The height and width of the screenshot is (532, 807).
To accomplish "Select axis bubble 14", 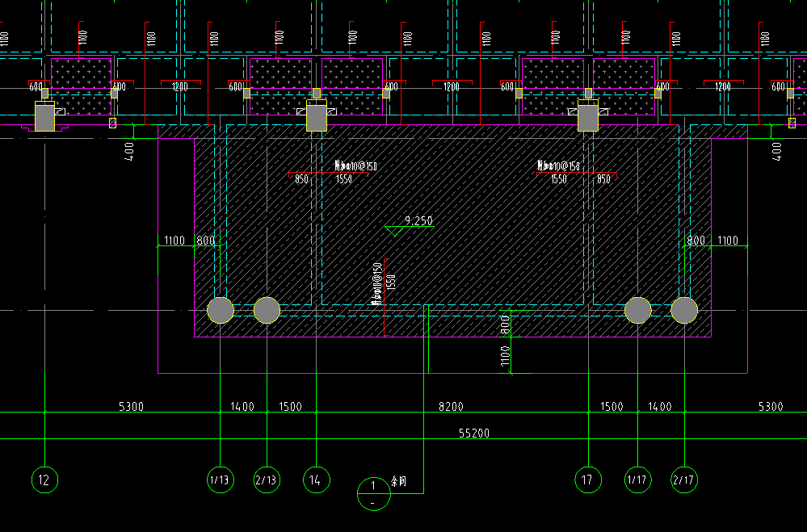I will point(316,480).
